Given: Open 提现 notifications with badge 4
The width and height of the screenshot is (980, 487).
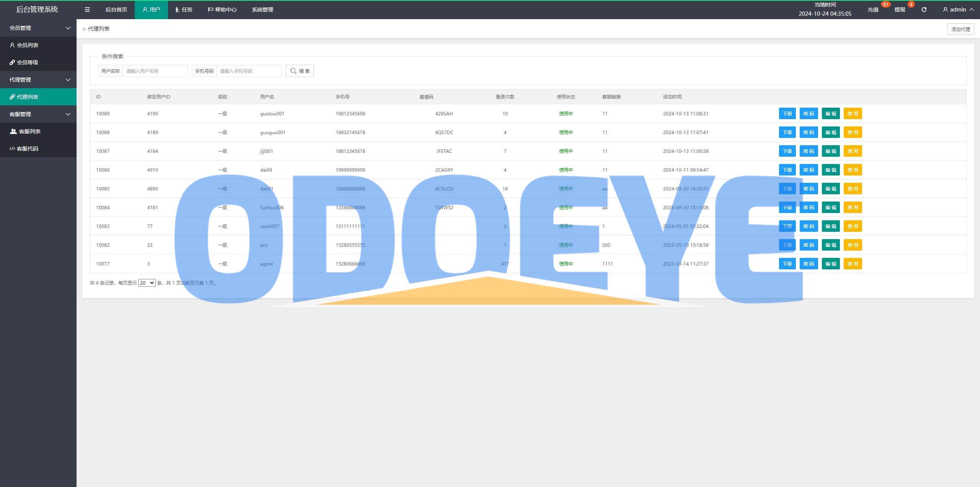Looking at the screenshot, I should [900, 10].
